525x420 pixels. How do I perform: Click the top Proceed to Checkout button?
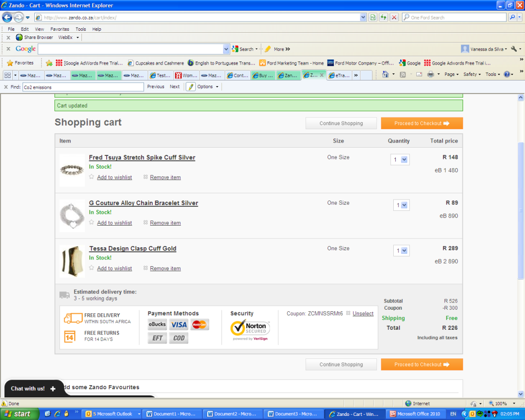(x=422, y=123)
